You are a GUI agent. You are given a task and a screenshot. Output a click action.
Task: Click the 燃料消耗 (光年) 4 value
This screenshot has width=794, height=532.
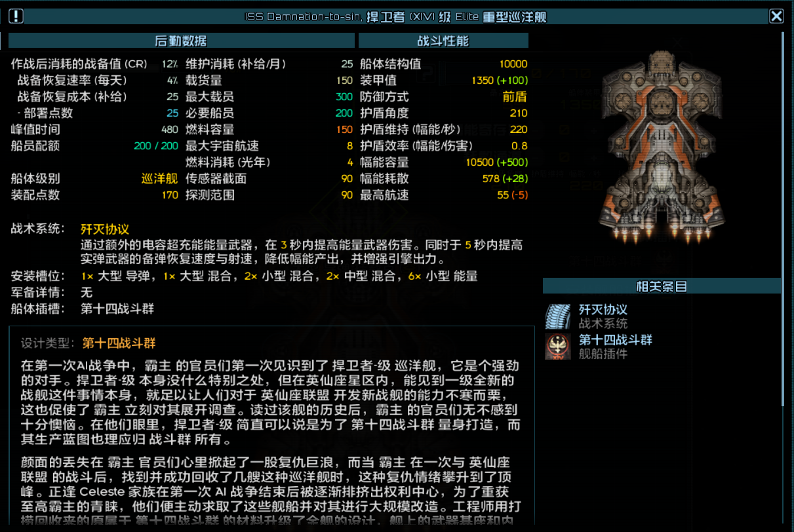[x=350, y=162]
